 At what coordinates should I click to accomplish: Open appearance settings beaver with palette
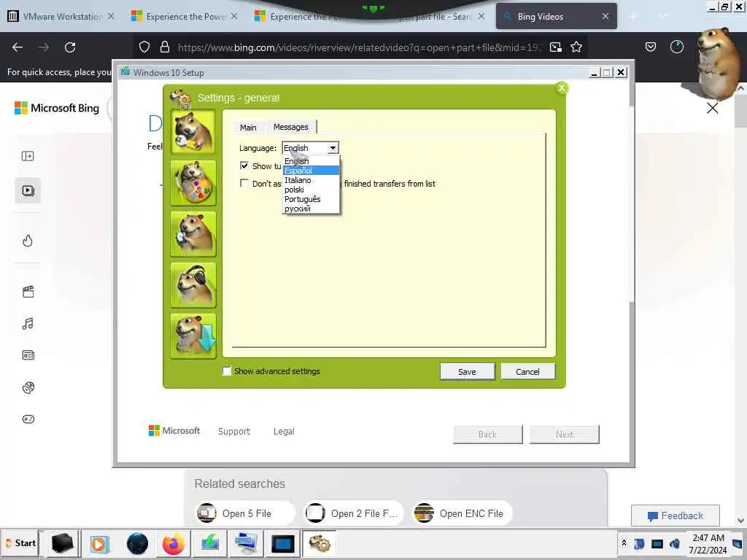[193, 183]
